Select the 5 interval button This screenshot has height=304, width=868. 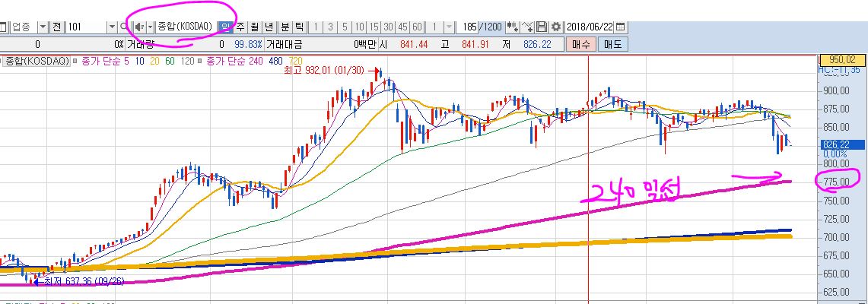pos(345,27)
